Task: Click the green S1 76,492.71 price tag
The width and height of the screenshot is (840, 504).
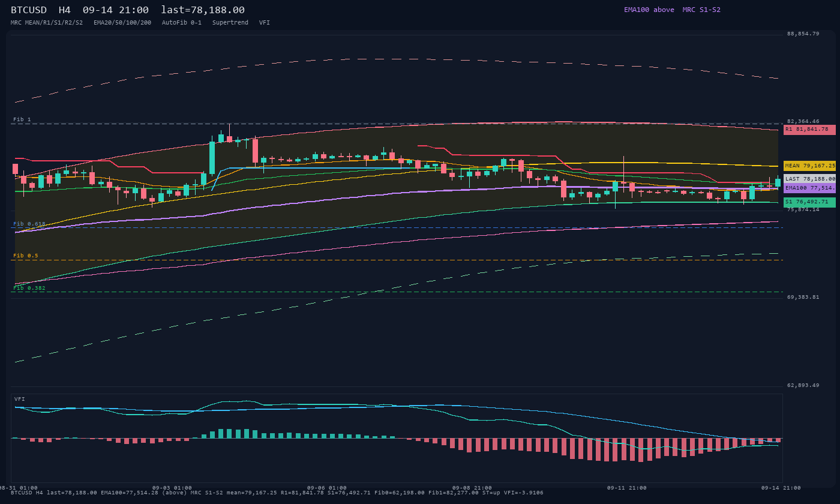Action: click(x=809, y=202)
